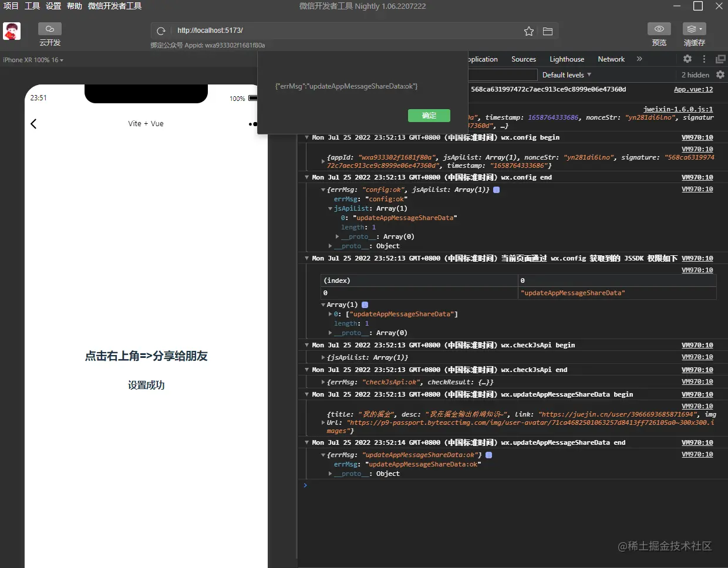This screenshot has height=568, width=728.
Task: Click the DevTools dock/undock window icon
Action: [720, 59]
